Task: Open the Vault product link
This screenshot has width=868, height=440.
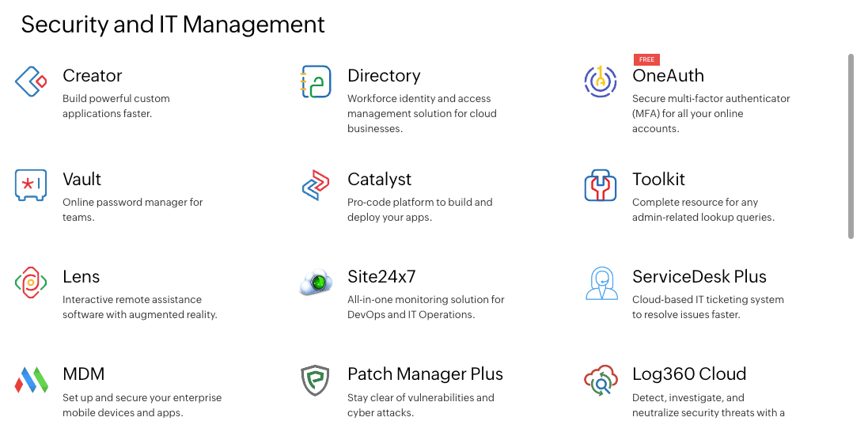Action: [82, 179]
